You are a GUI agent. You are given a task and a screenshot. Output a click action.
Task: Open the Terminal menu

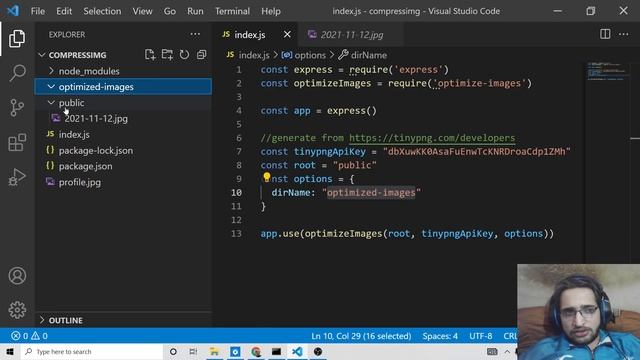click(232, 11)
